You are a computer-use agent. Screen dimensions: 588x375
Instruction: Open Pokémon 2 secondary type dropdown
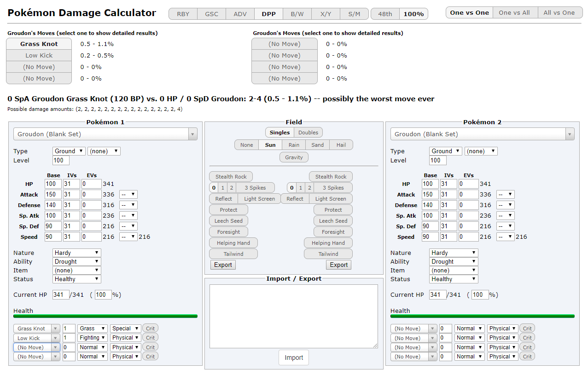[x=481, y=151]
